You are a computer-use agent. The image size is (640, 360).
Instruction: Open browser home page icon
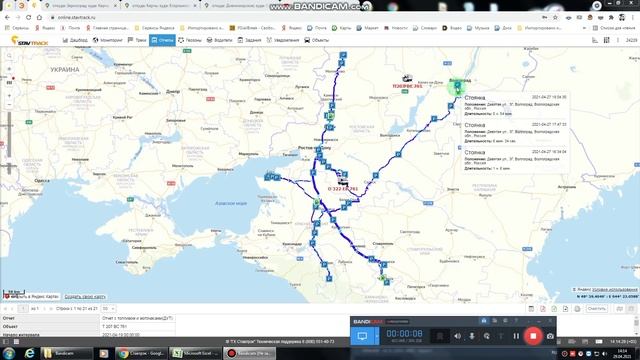(39, 18)
